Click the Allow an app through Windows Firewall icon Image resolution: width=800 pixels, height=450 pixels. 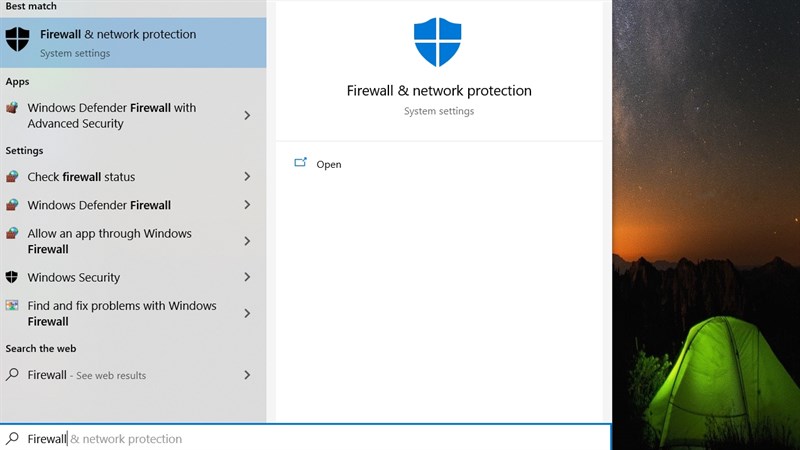coord(12,233)
